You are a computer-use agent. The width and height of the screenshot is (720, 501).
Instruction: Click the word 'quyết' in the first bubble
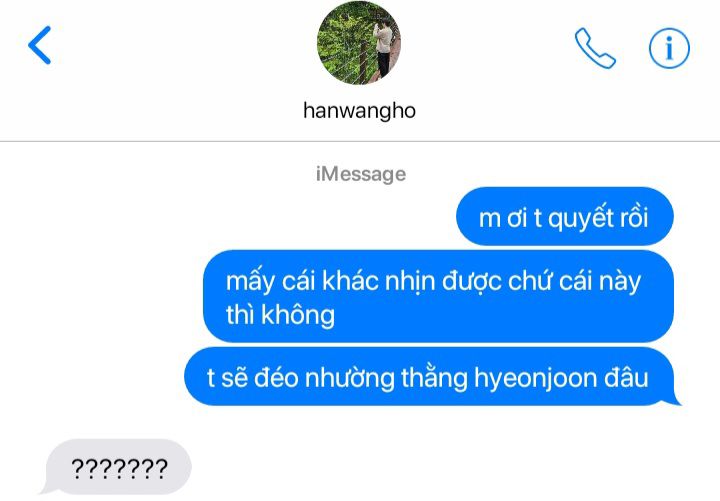(580, 218)
